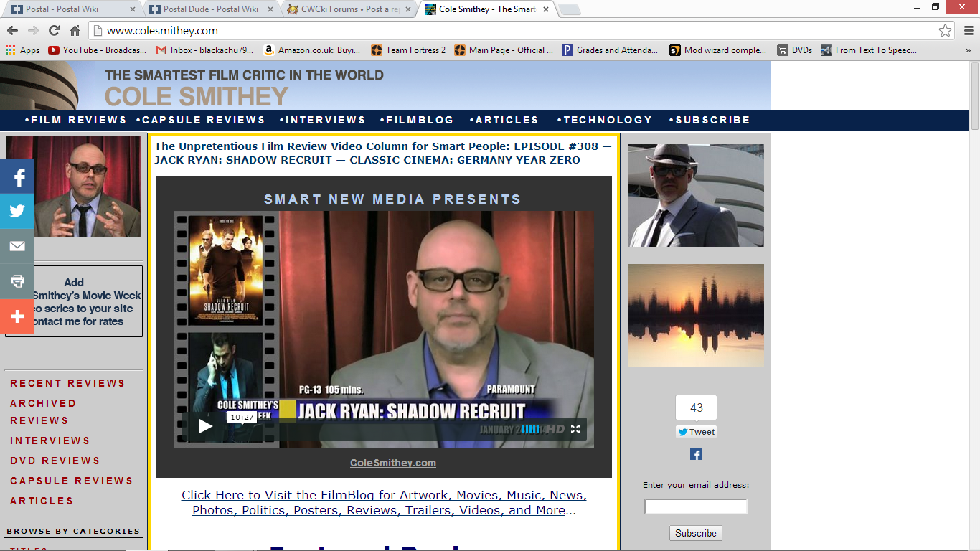Click the small Facebook icon below Tweet
Screen dimensions: 980x551
696,454
